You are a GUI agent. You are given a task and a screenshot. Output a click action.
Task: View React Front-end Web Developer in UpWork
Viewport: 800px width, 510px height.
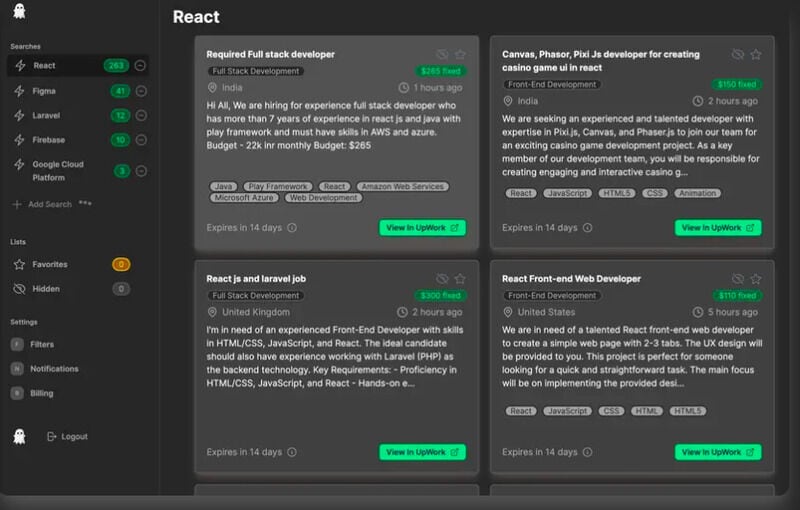pos(718,452)
